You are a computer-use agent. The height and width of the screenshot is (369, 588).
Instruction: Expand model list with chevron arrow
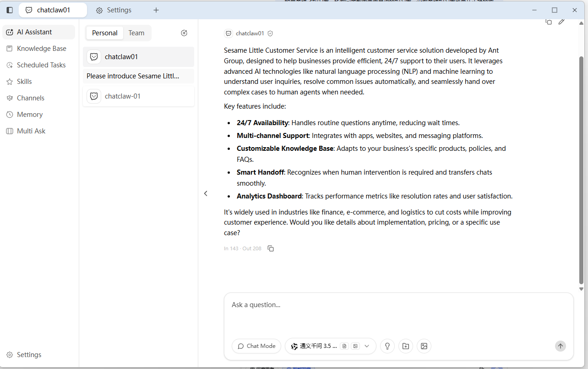(x=367, y=346)
